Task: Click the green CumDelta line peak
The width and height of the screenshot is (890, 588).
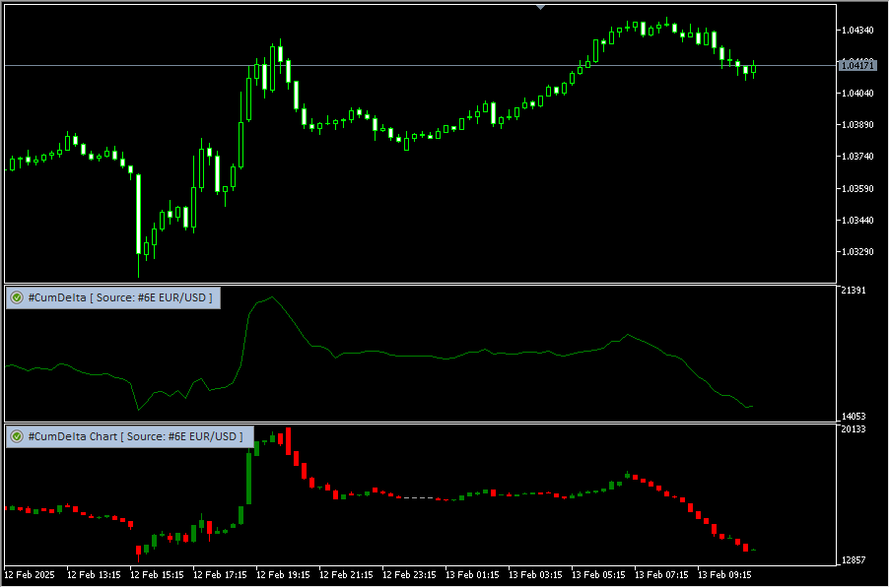Action: [x=271, y=297]
